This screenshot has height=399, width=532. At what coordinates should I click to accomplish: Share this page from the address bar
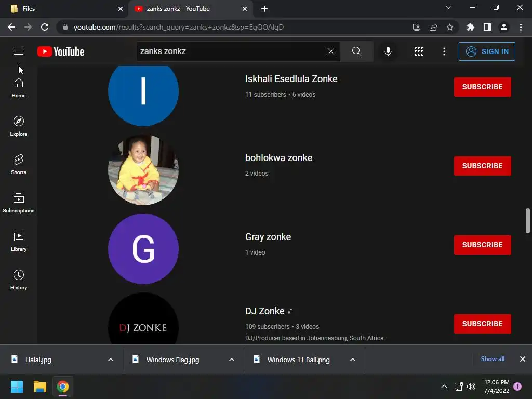pyautogui.click(x=433, y=27)
